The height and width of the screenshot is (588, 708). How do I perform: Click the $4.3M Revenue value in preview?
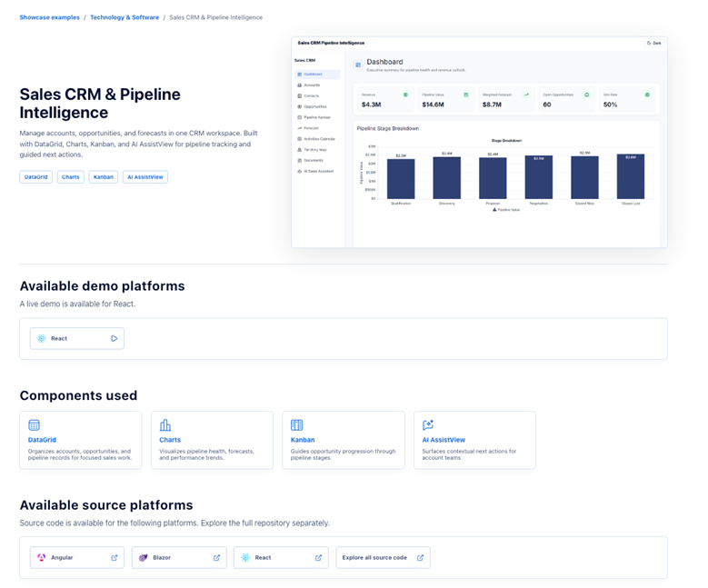click(371, 105)
